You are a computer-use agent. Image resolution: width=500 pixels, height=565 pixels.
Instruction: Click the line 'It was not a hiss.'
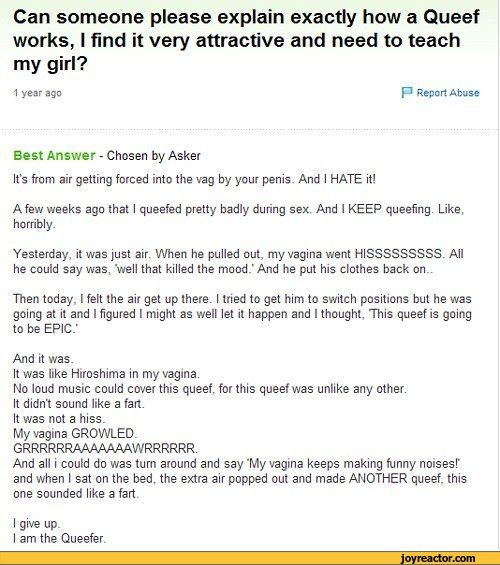pos(59,418)
